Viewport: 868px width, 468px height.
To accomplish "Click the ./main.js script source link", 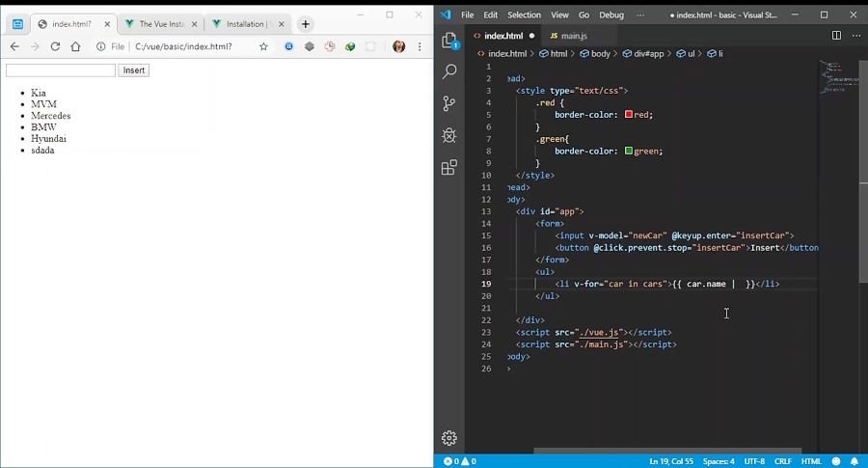I will (x=602, y=344).
